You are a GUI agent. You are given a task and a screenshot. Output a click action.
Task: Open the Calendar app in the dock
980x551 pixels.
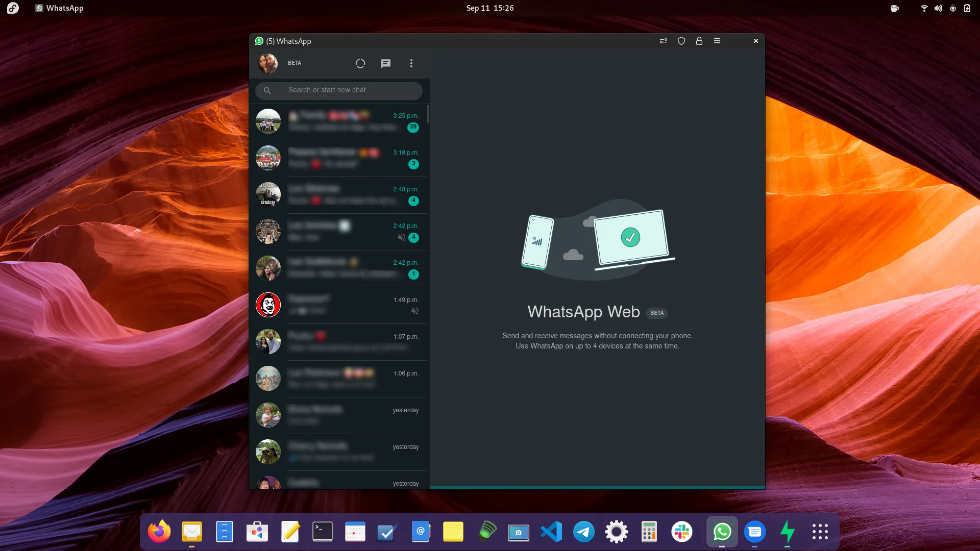pyautogui.click(x=355, y=532)
